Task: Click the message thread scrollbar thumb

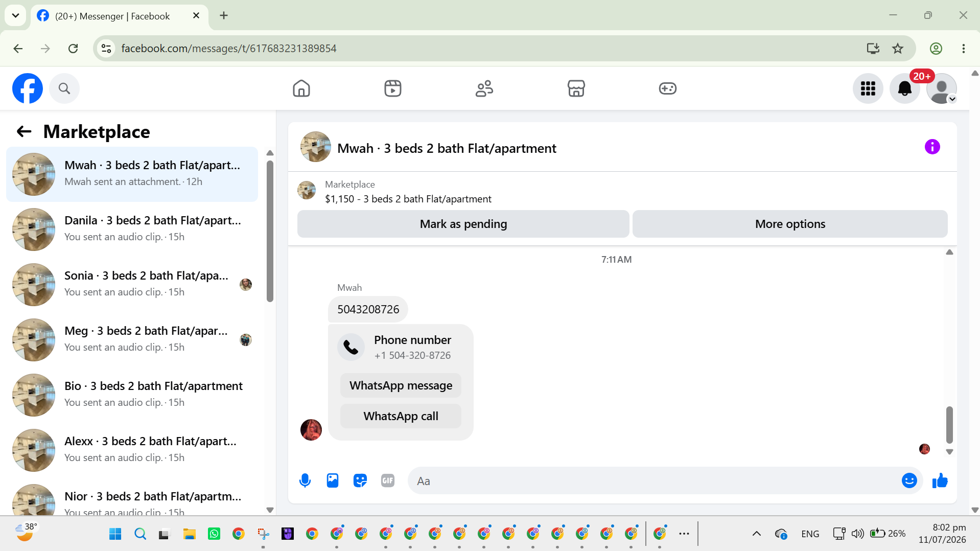Action: click(949, 425)
